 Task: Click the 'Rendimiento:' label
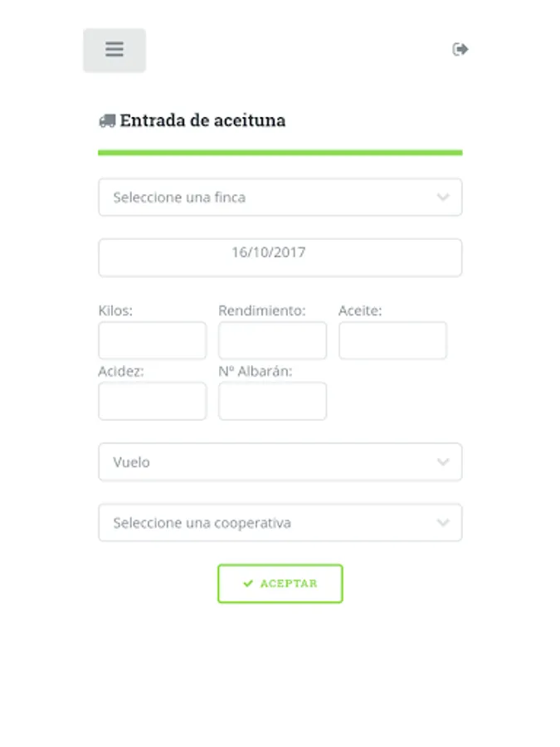261,311
